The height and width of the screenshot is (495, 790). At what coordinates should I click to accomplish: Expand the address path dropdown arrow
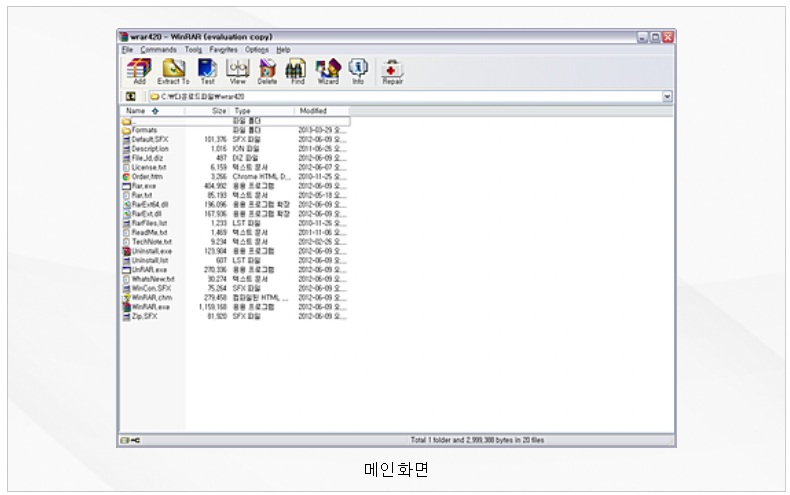[x=667, y=96]
